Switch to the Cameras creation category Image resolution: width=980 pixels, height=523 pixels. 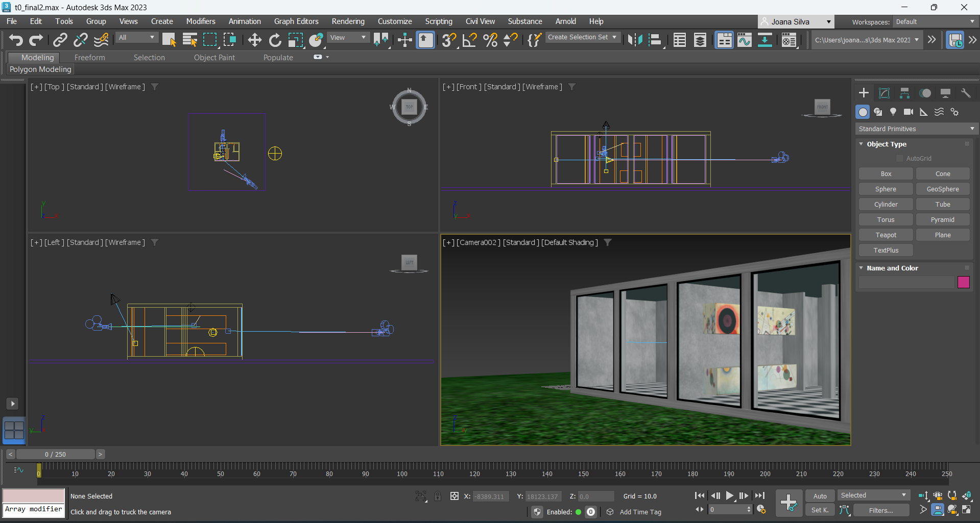click(909, 112)
